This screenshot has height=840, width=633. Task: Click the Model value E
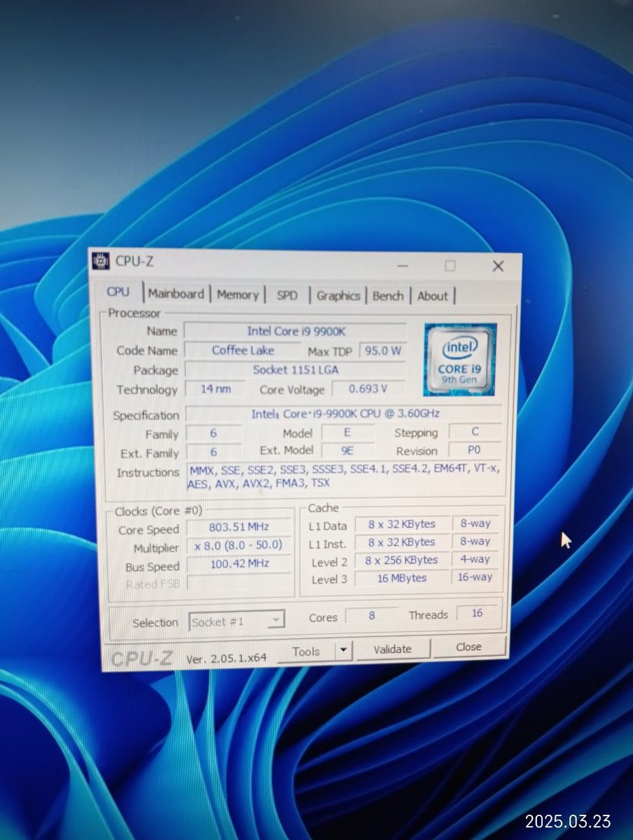(347, 433)
